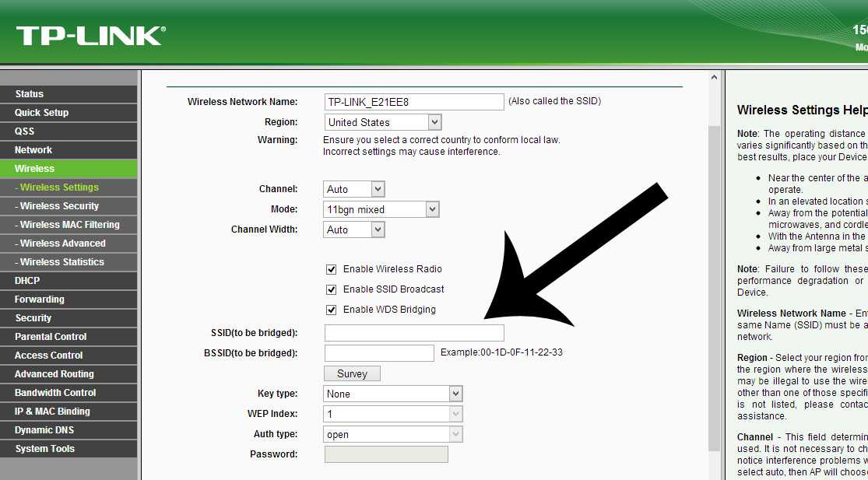
Task: Open Wireless Settings submenu
Action: click(x=68, y=187)
